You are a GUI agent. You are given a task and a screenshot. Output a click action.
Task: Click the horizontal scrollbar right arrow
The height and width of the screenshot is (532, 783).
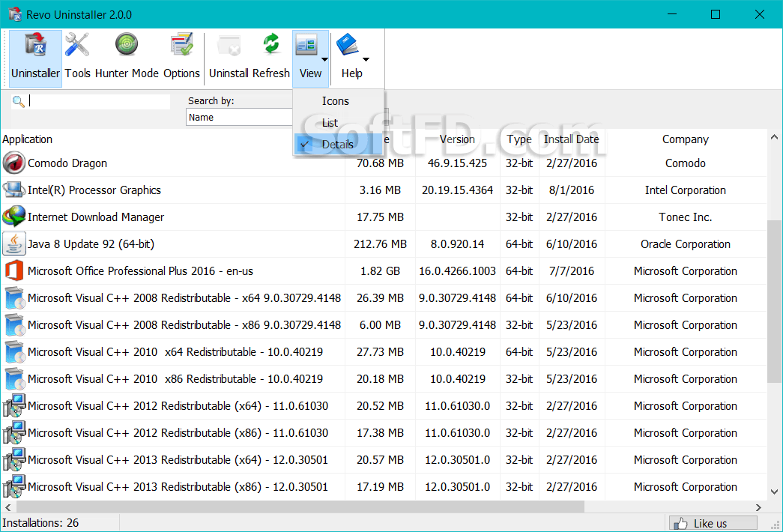point(758,507)
